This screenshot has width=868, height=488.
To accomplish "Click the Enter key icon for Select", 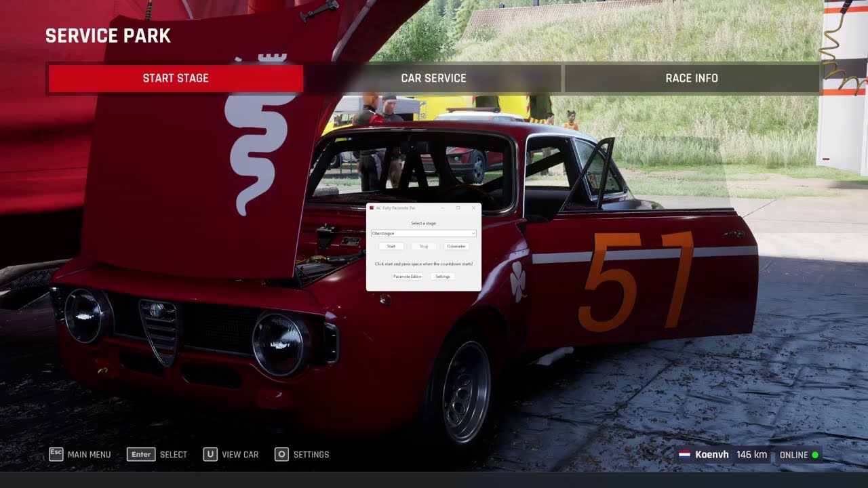I will click(x=141, y=454).
